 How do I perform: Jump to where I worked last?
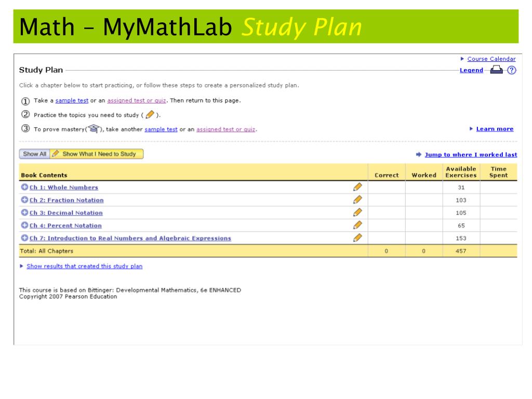click(x=471, y=154)
